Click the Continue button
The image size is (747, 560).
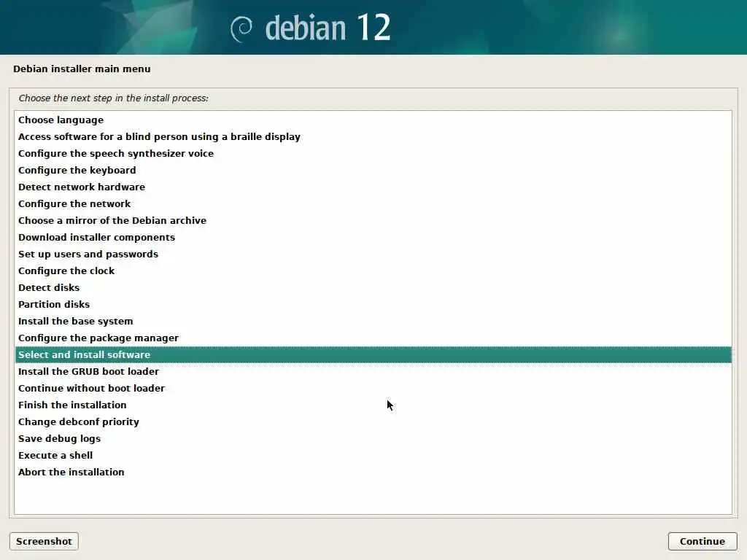click(703, 542)
